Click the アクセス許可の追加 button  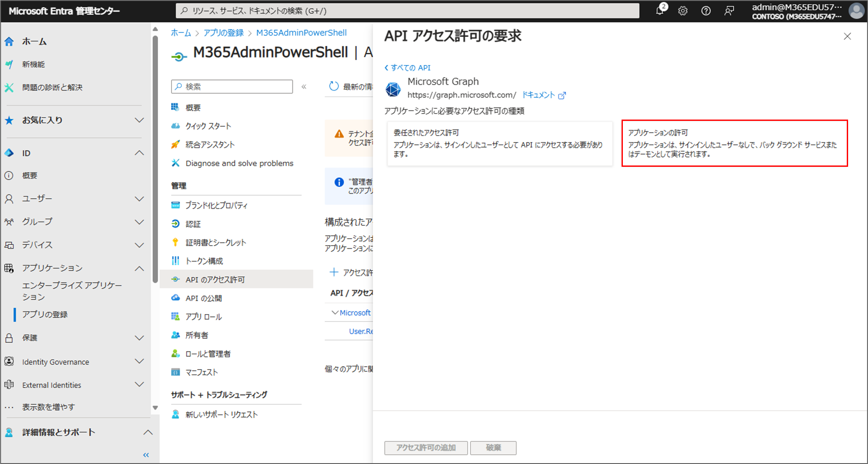click(426, 448)
